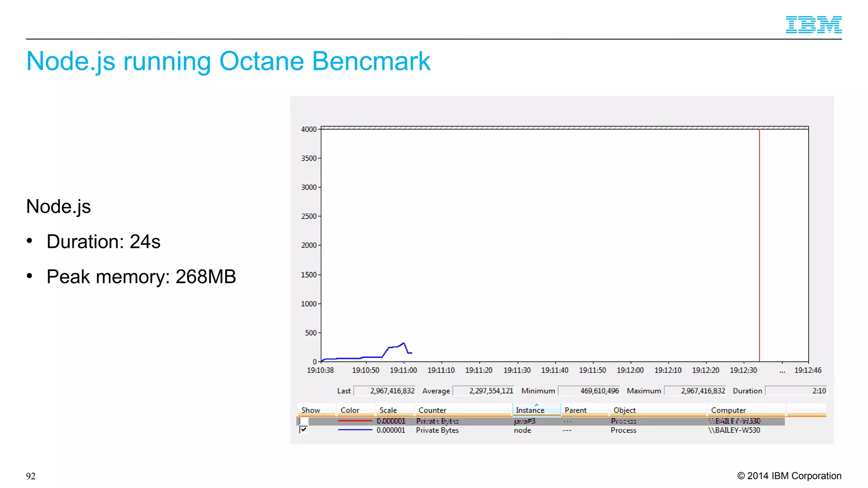
Task: Click the Peak memory: 268MB bullet
Action: point(141,277)
